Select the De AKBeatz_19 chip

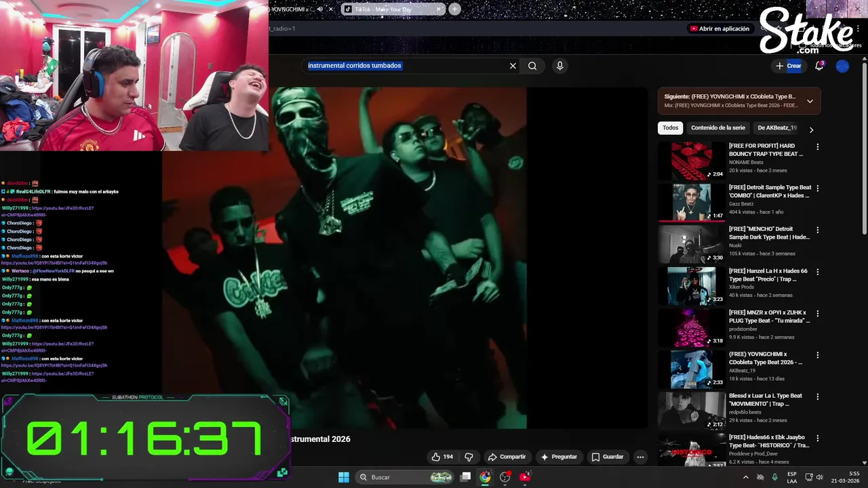click(777, 127)
